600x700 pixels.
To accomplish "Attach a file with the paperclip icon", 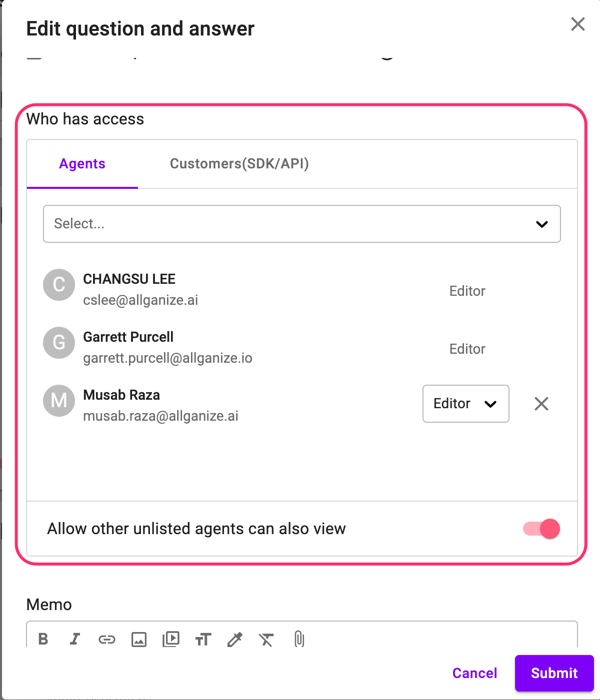I will (x=299, y=639).
